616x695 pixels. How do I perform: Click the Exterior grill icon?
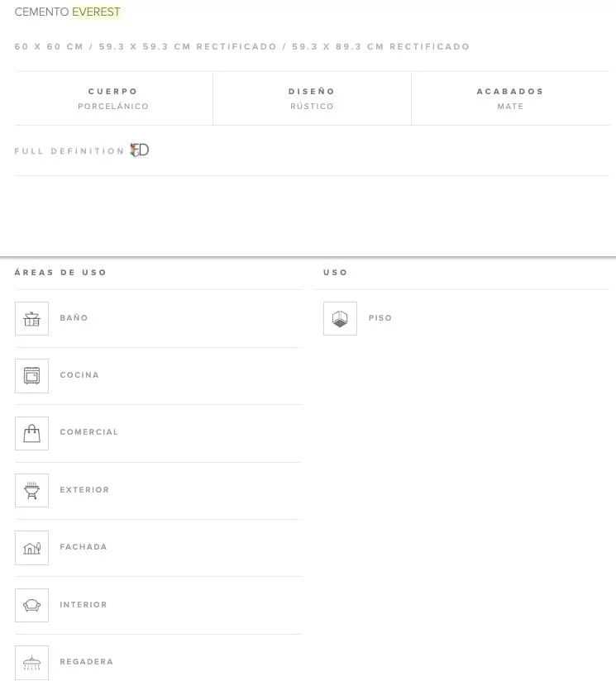pos(31,490)
